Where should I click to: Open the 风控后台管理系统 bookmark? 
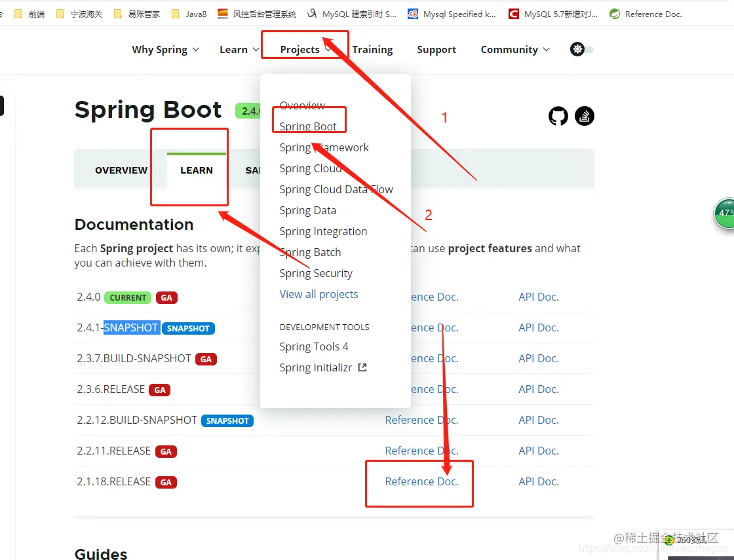(x=257, y=14)
